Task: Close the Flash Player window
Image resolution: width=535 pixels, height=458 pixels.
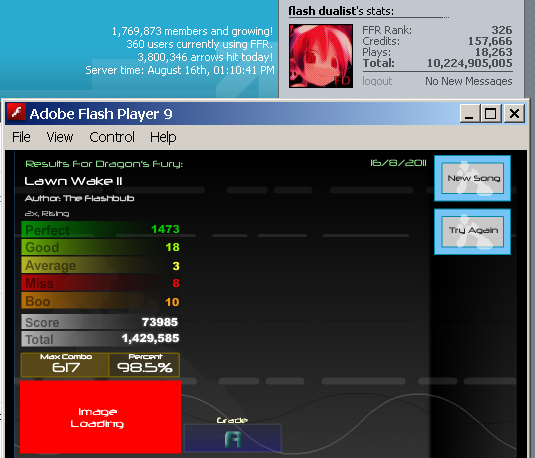Action: point(514,113)
